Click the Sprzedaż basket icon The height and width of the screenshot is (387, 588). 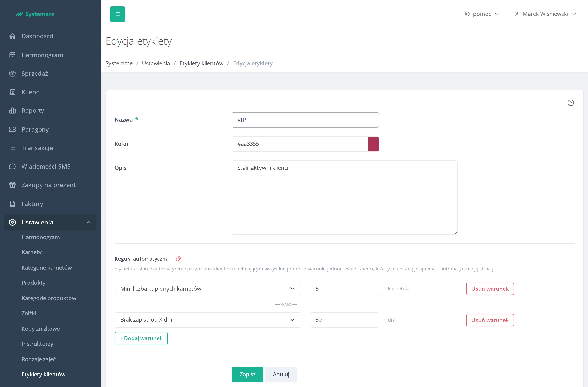tap(12, 74)
